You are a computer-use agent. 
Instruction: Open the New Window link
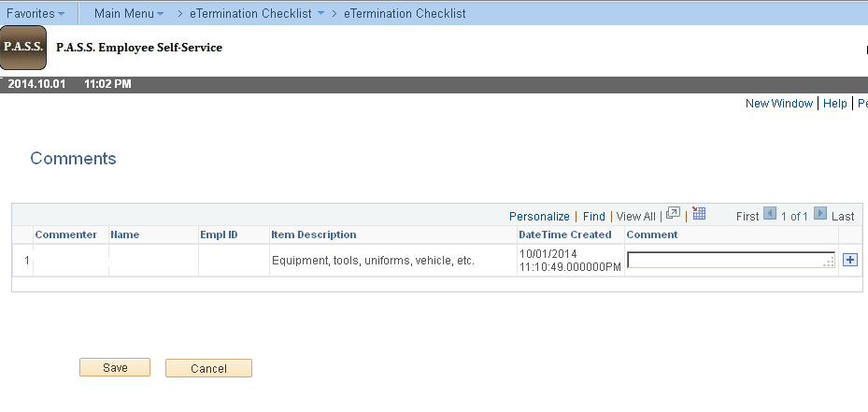[779, 104]
